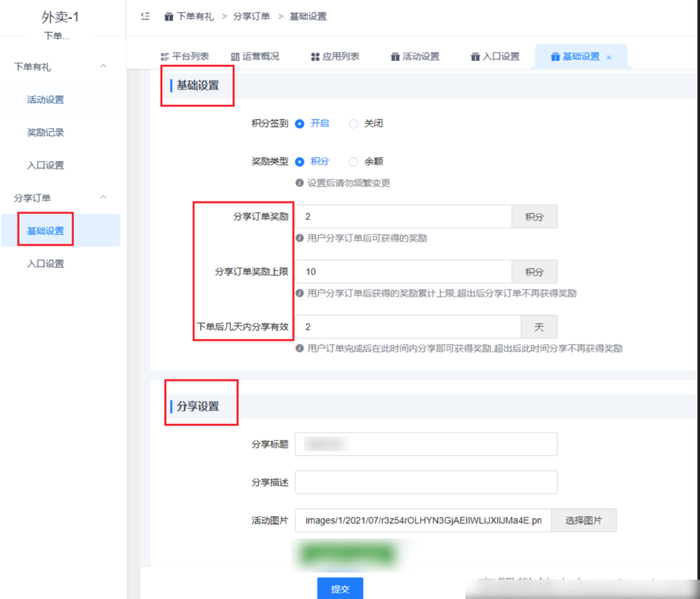The height and width of the screenshot is (599, 700).
Task: Select 关闭 to disable 积分签到
Action: pyautogui.click(x=353, y=124)
